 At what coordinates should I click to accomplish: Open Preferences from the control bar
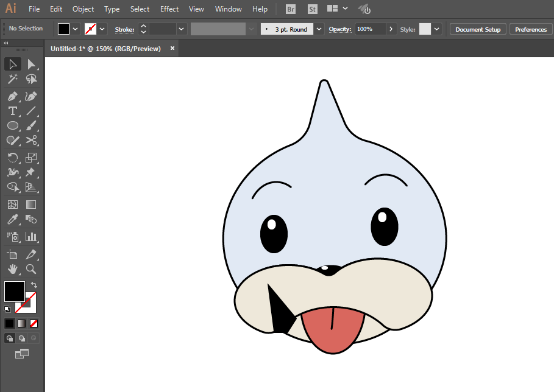(530, 29)
